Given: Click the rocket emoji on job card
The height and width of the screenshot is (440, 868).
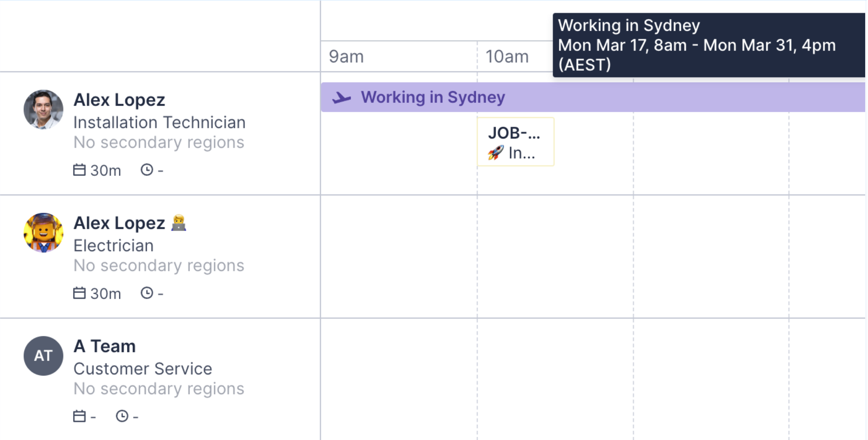Looking at the screenshot, I should (495, 153).
